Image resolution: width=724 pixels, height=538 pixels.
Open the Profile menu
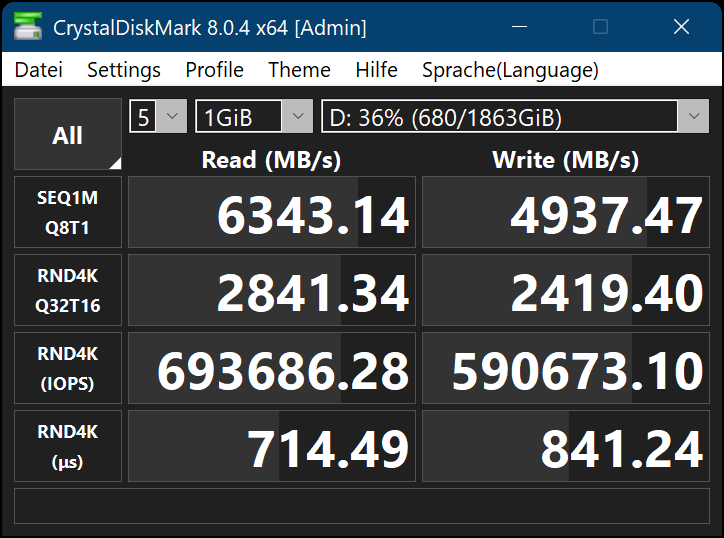click(x=214, y=70)
